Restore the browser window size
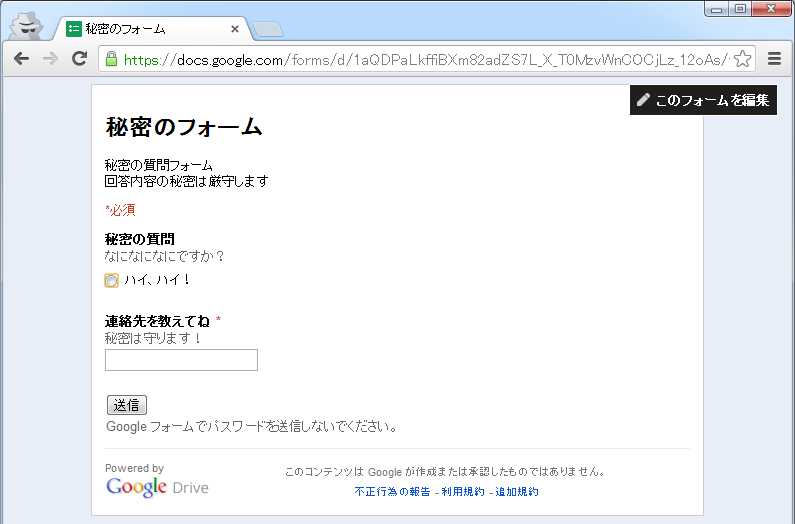 click(740, 9)
